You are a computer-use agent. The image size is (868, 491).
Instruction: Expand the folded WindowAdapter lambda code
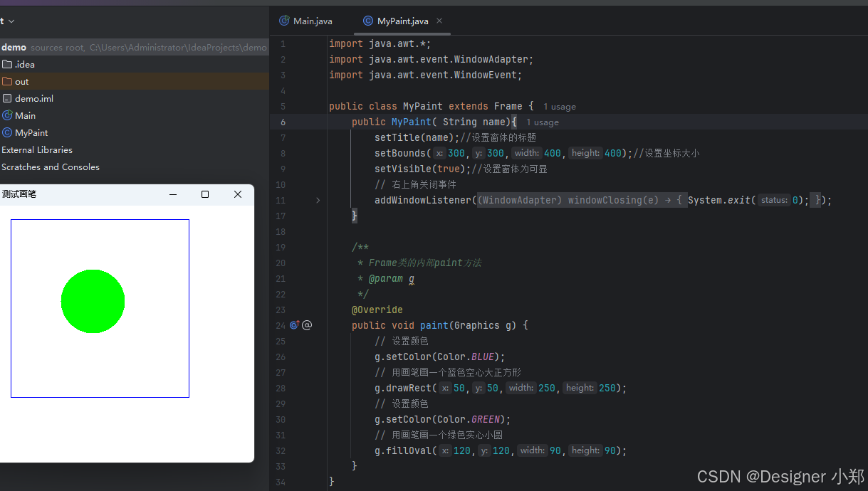pos(577,200)
